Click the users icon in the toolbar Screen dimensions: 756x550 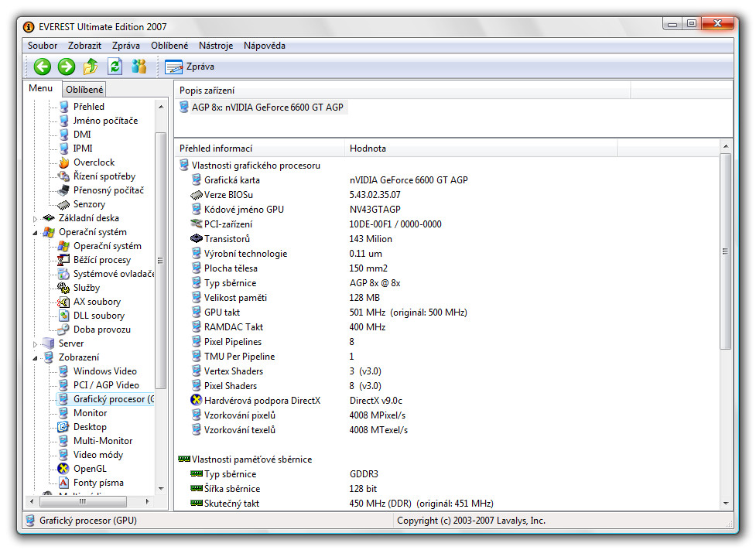139,67
